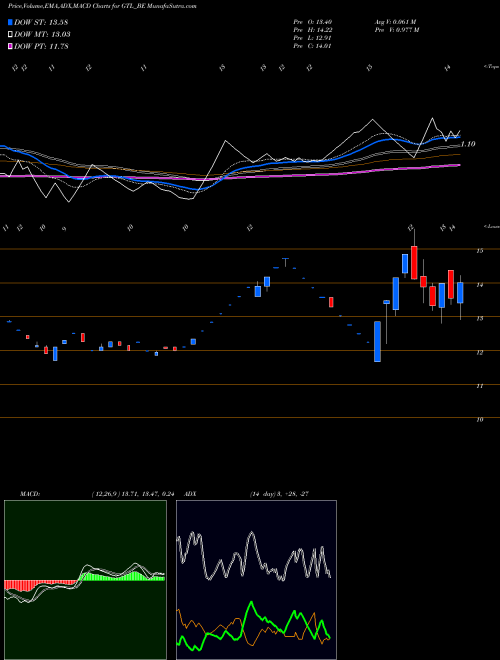Select the 'DOW MT: 13.03' legend text

(x=42, y=35)
